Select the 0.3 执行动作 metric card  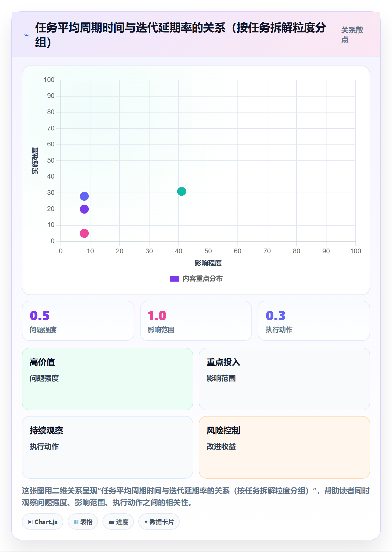coord(314,321)
